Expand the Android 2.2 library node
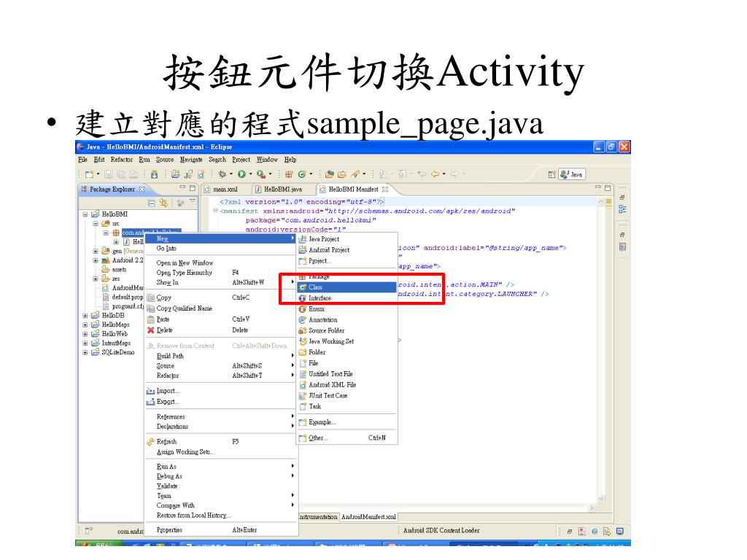 (x=96, y=260)
